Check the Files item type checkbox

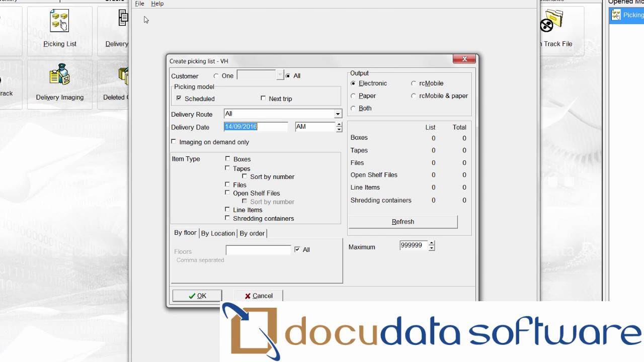pos(227,185)
